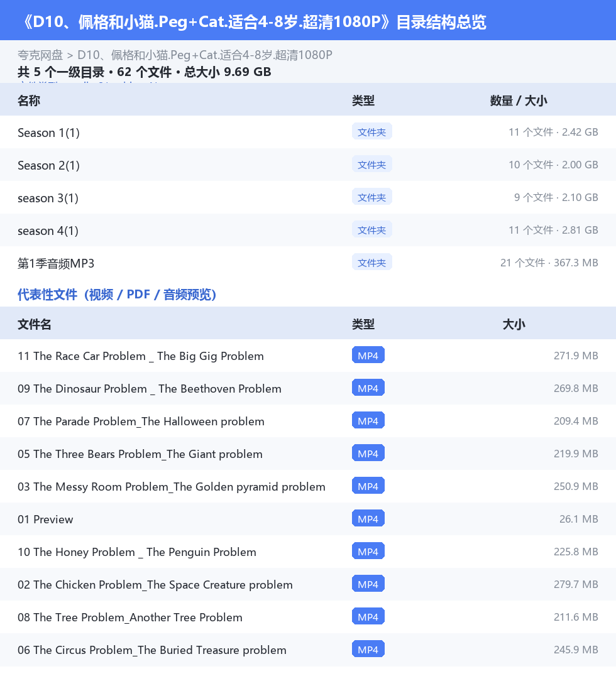This screenshot has width=616, height=686.
Task: Open the Season 1(1) folder
Action: 48,133
